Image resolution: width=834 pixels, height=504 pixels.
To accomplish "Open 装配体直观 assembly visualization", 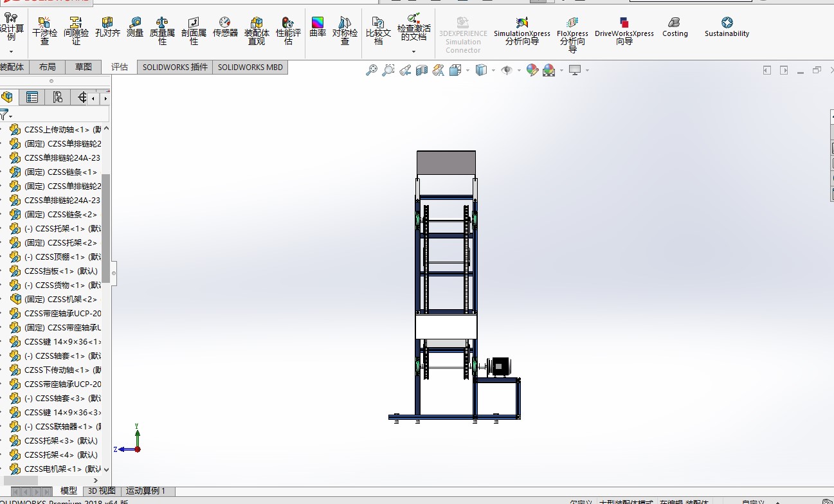I will click(x=257, y=31).
